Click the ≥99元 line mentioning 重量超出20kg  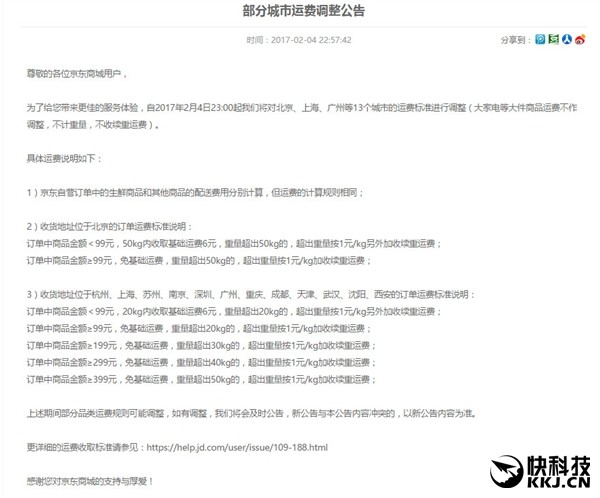click(199, 328)
